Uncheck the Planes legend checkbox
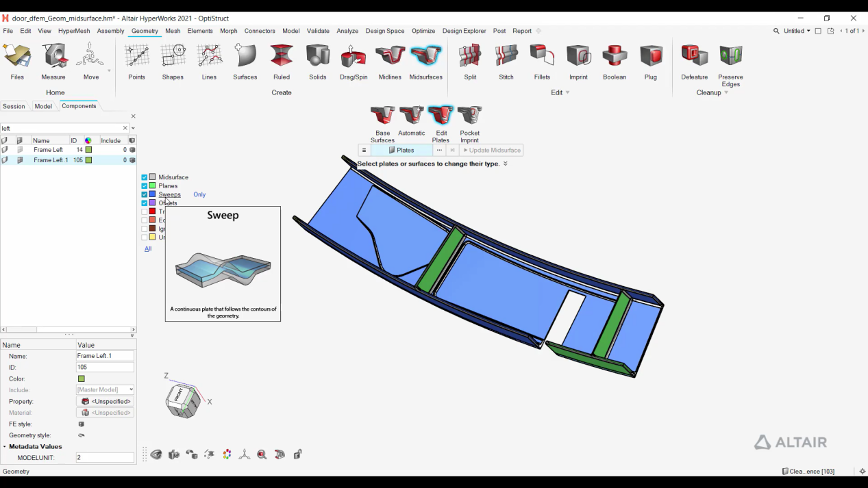 (145, 186)
